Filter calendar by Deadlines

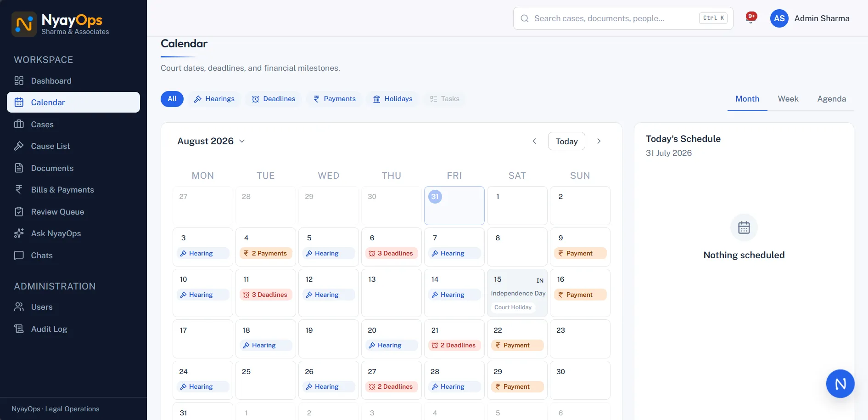click(x=274, y=99)
